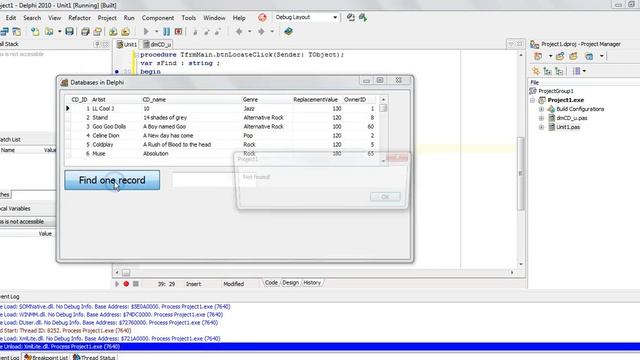
Task: Click the Save icon in the toolbar
Action: (69, 31)
